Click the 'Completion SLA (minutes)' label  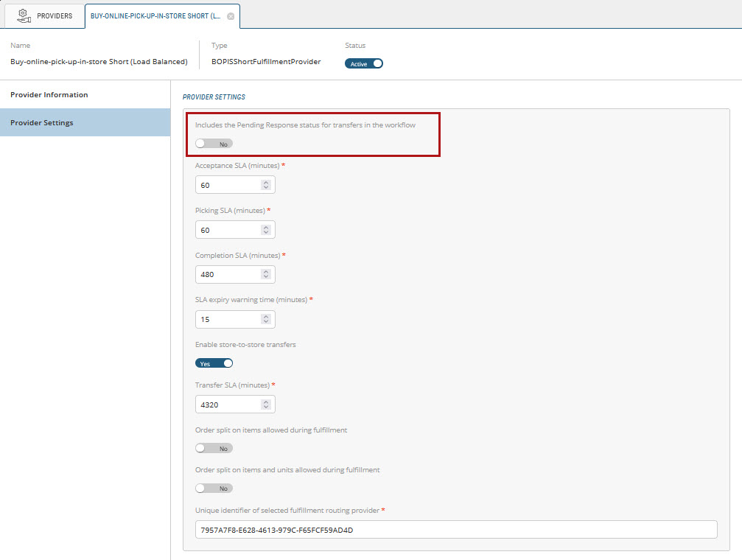click(x=237, y=255)
